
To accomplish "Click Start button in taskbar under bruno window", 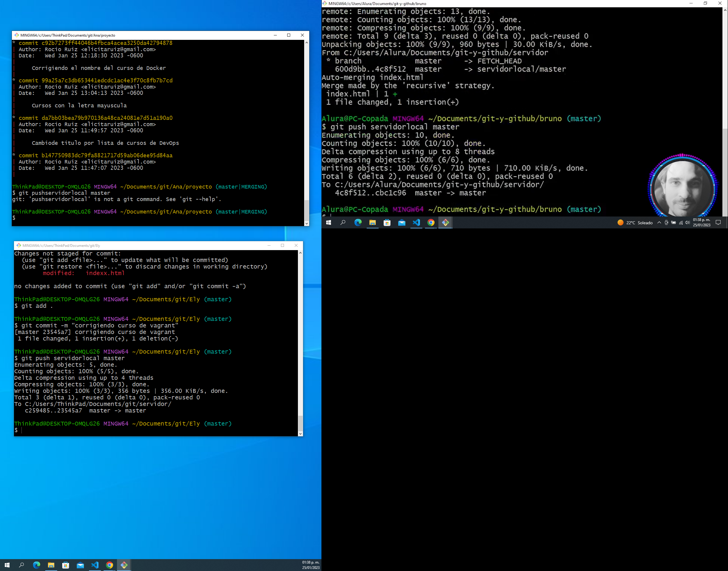I will tap(329, 223).
